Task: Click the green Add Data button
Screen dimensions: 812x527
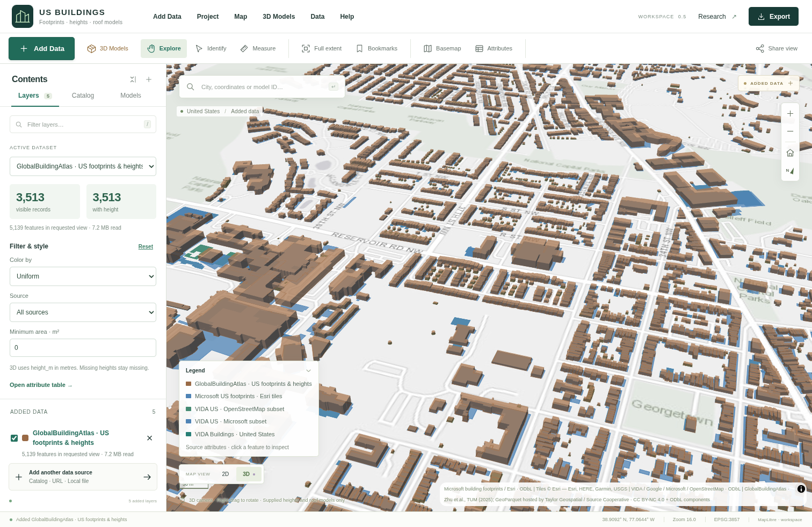Action: (x=41, y=48)
